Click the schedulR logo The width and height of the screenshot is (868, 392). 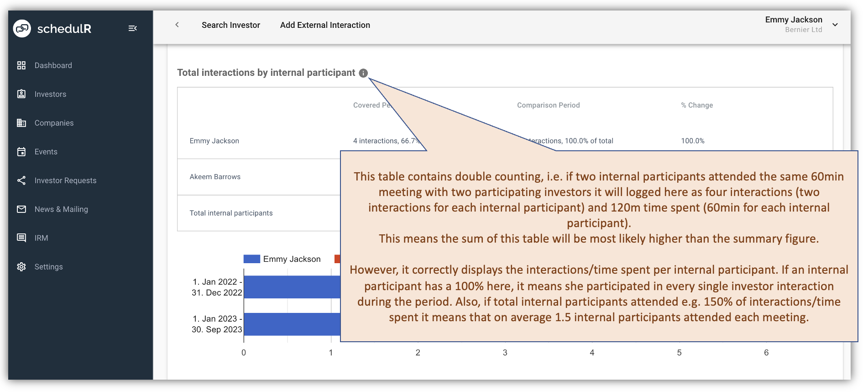pos(52,28)
